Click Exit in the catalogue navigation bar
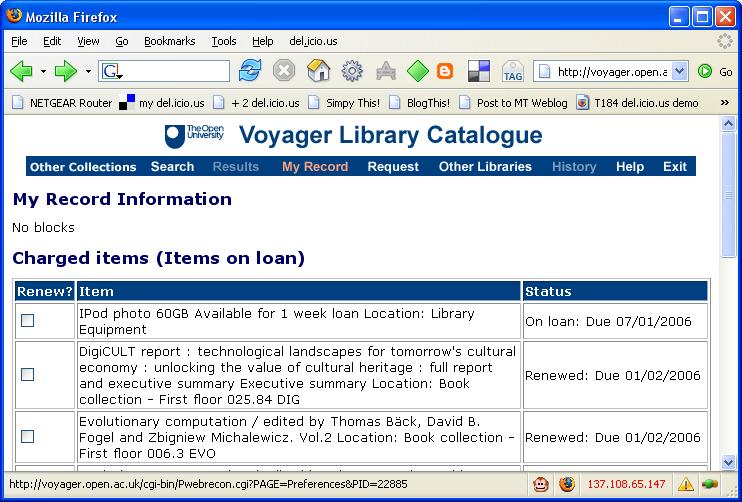This screenshot has height=502, width=742. (675, 167)
